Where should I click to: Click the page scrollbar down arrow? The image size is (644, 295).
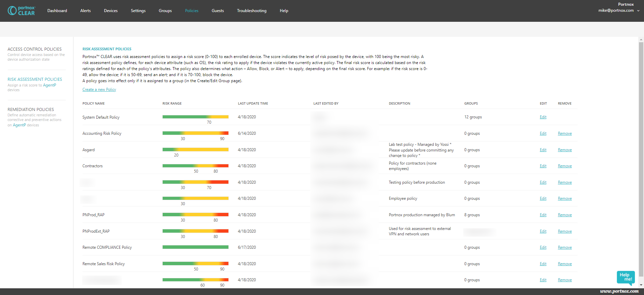click(641, 285)
